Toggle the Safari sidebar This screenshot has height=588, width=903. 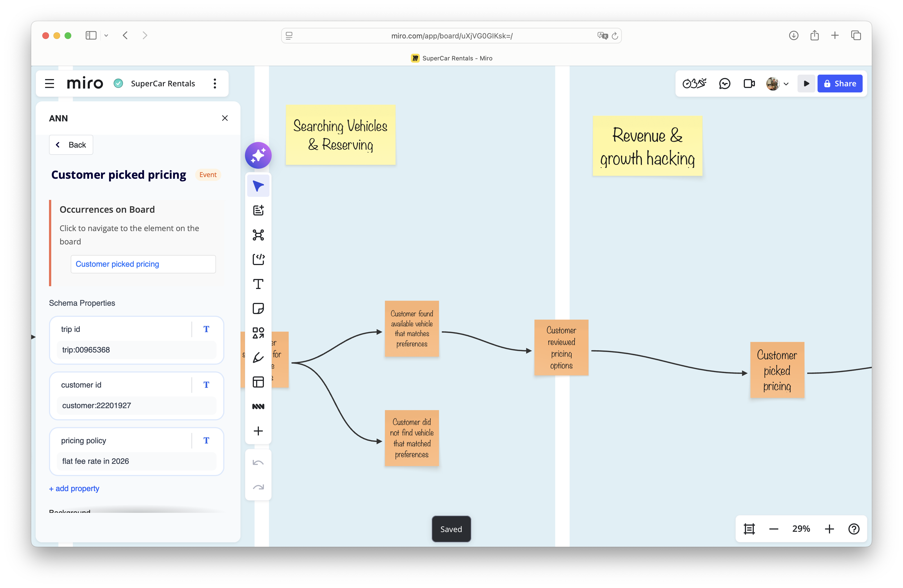tap(91, 35)
